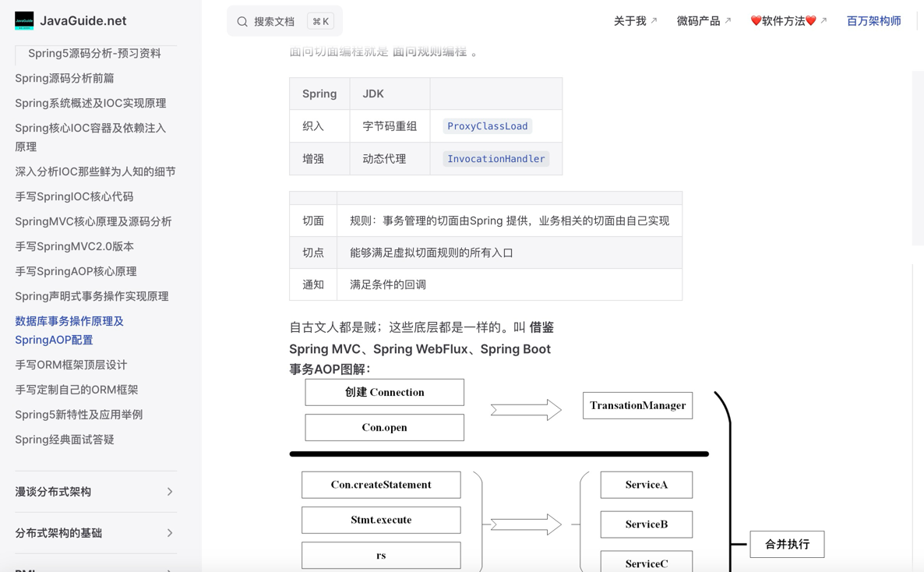The width and height of the screenshot is (924, 572).
Task: Open 漫谈分布式架构 sidebar group
Action: pyautogui.click(x=96, y=492)
